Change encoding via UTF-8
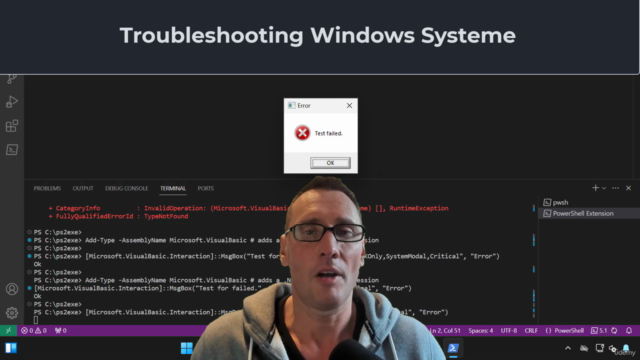This screenshot has width=640, height=360. 509,331
